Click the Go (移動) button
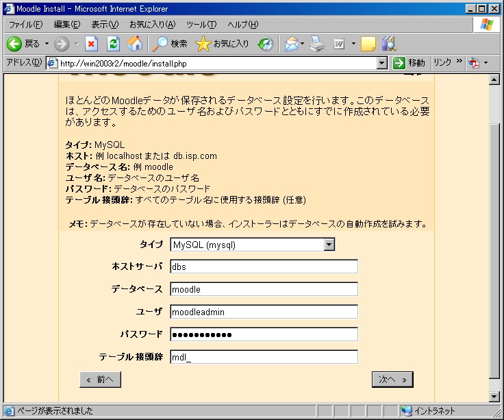The height and width of the screenshot is (420, 504). coord(409,63)
